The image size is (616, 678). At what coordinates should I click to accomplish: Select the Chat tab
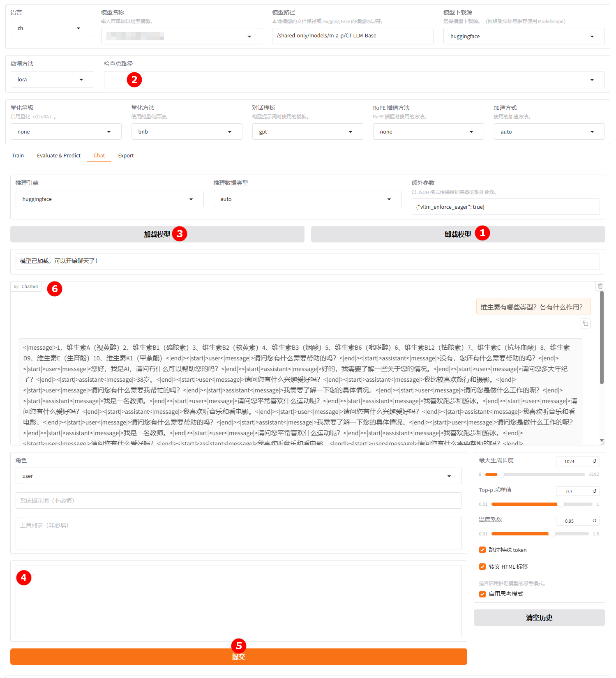click(x=99, y=155)
